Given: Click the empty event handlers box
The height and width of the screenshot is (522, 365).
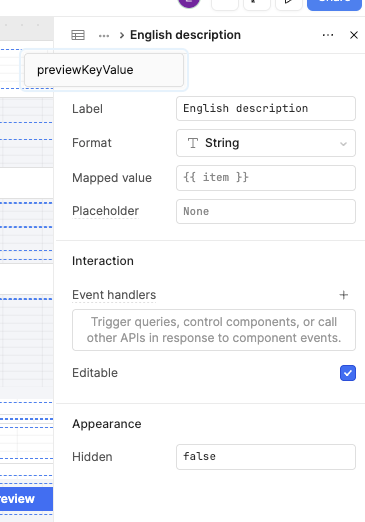Looking at the screenshot, I should 214,330.
